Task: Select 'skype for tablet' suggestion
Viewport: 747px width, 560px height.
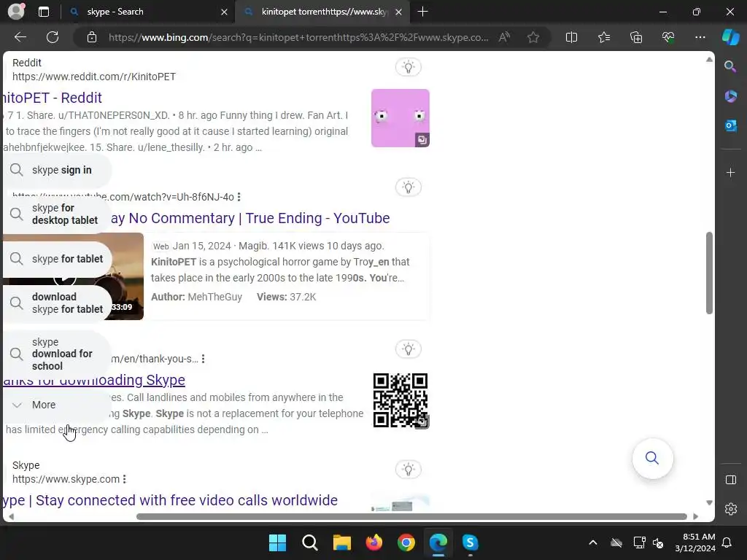Action: (x=57, y=259)
